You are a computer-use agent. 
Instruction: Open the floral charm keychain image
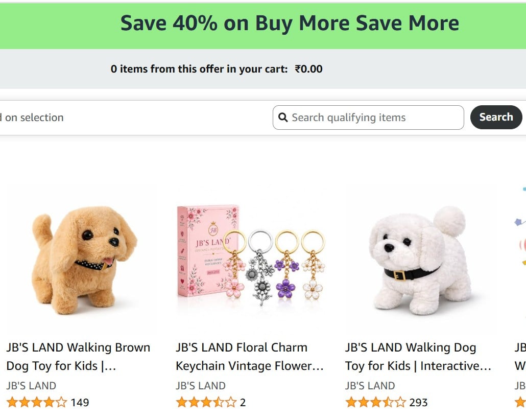[x=250, y=260]
